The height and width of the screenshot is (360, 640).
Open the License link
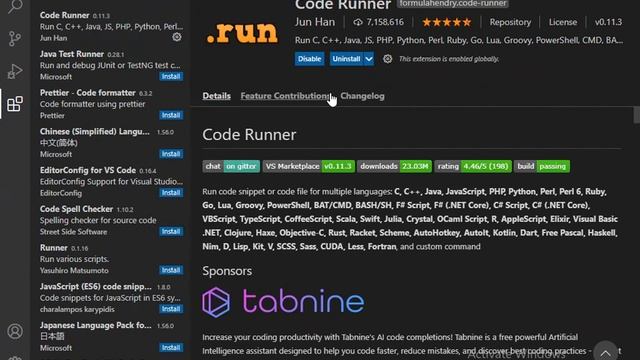(563, 22)
